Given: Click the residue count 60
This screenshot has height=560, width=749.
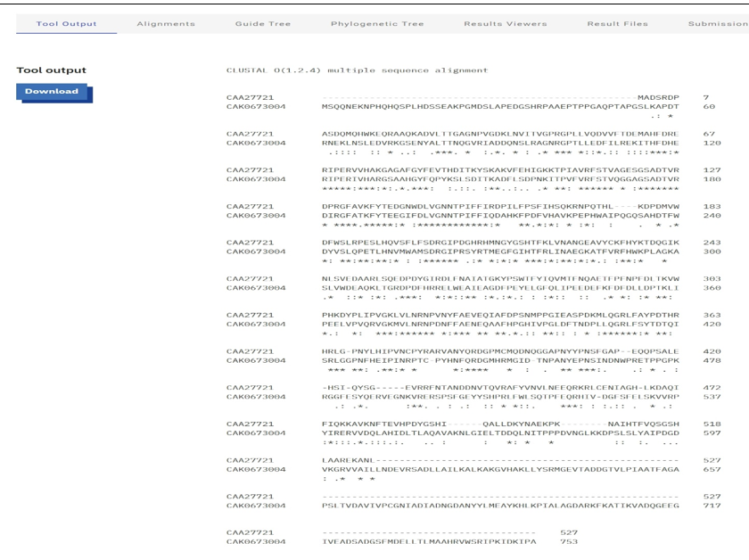Looking at the screenshot, I should pyautogui.click(x=709, y=106).
